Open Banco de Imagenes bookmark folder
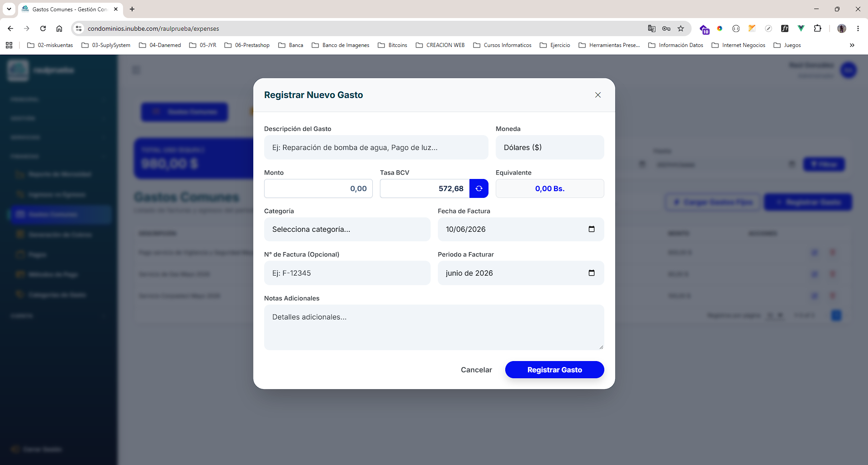 point(341,45)
